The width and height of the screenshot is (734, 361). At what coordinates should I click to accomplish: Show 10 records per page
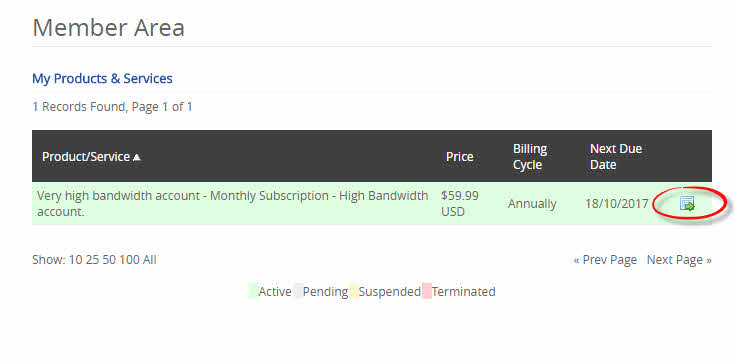pos(75,259)
